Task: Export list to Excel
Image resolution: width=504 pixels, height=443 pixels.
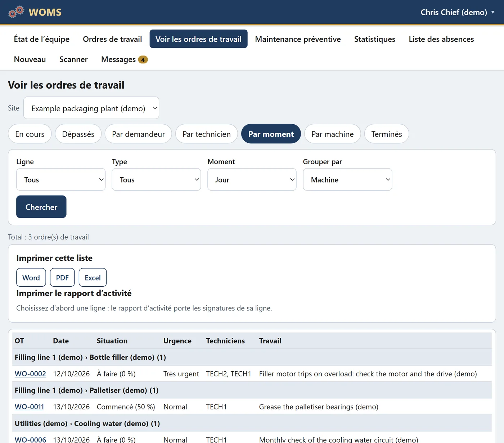Action: click(93, 277)
